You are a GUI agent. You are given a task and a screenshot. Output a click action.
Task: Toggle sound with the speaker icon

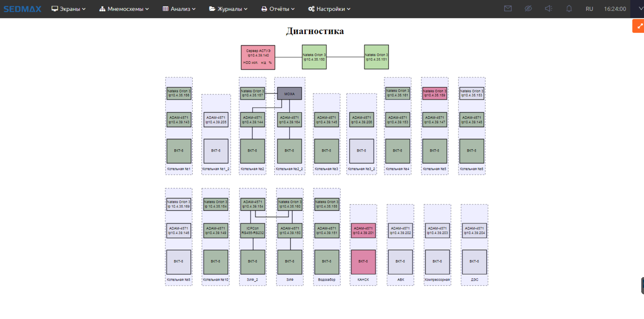549,9
